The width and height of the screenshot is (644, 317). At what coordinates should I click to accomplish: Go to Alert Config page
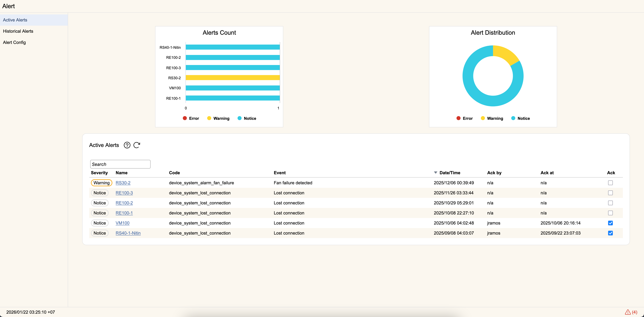(x=34, y=42)
